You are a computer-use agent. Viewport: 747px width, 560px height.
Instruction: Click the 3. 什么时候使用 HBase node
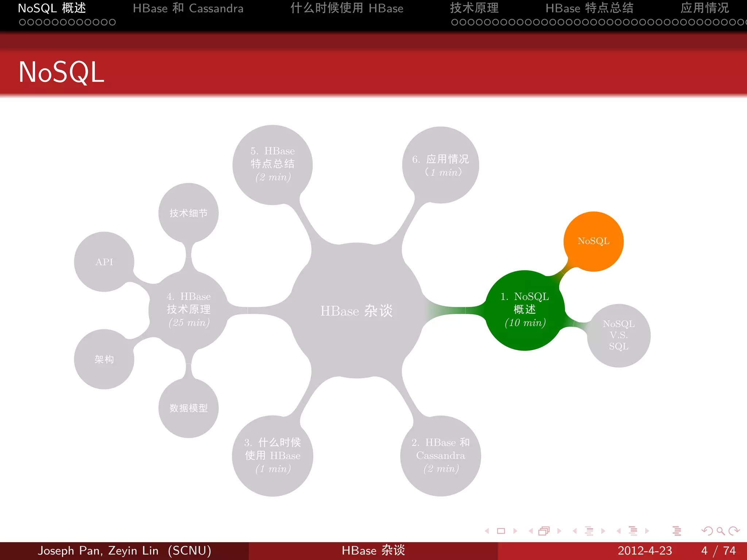pyautogui.click(x=272, y=456)
